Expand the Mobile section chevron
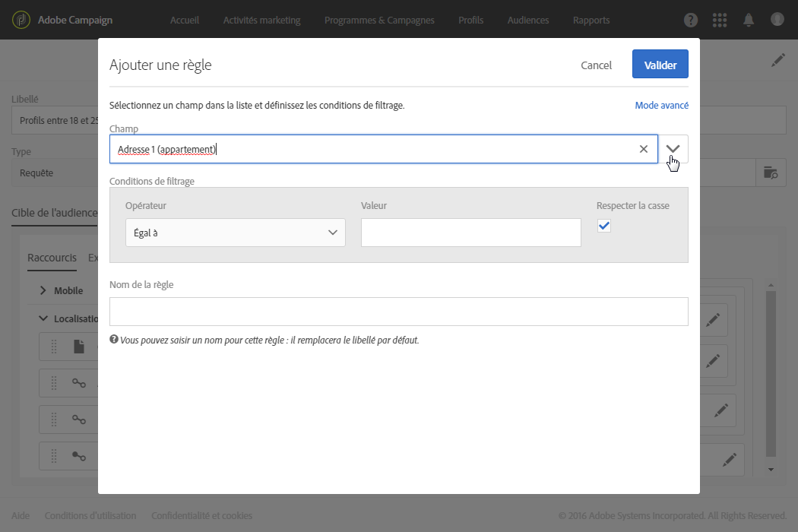The height and width of the screenshot is (532, 798). 43,290
